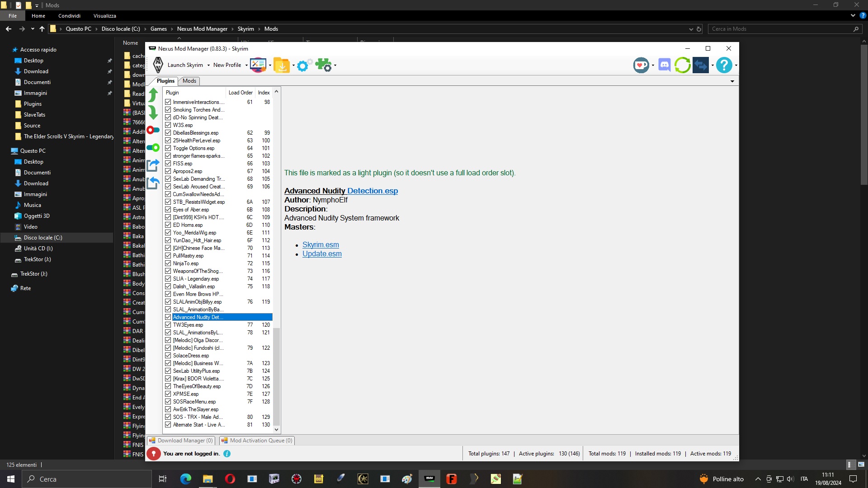Click the red login status icon
Image resolution: width=868 pixels, height=488 pixels.
tap(154, 454)
